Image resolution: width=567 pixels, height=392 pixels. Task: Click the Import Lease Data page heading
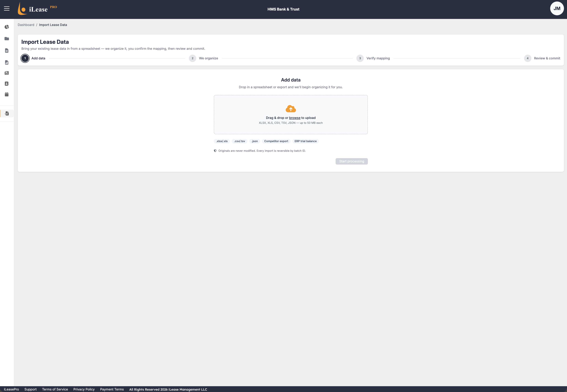coord(45,42)
